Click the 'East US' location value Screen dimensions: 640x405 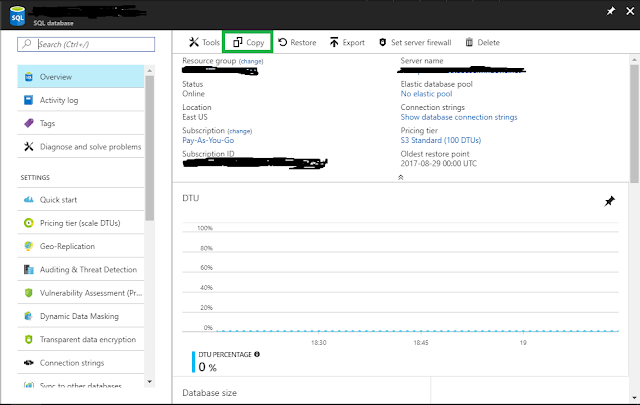(195, 117)
